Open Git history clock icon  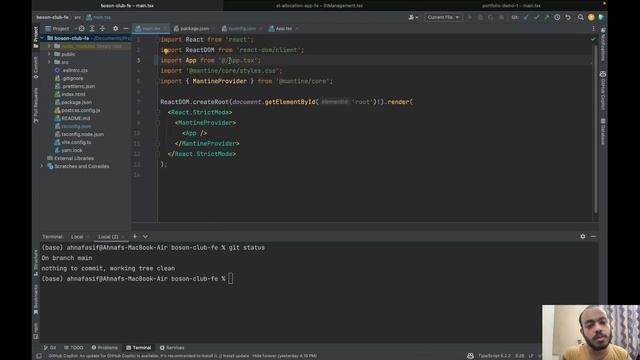[557, 17]
